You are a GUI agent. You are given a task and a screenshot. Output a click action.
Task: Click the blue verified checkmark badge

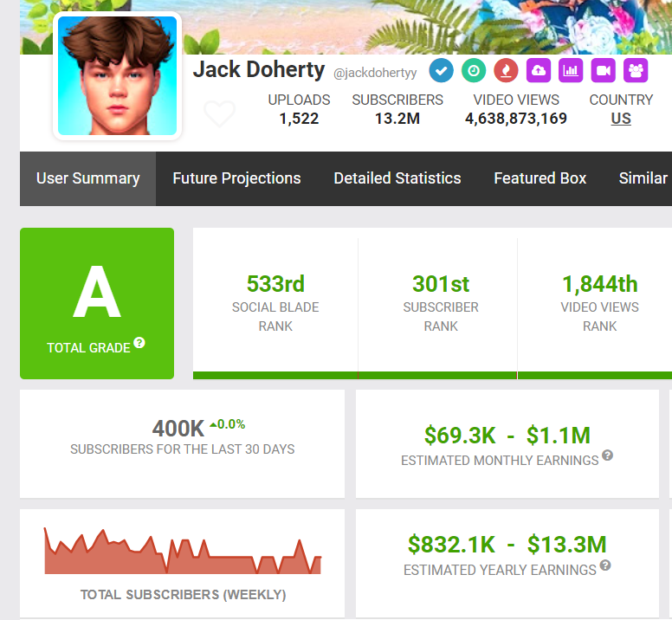point(441,70)
